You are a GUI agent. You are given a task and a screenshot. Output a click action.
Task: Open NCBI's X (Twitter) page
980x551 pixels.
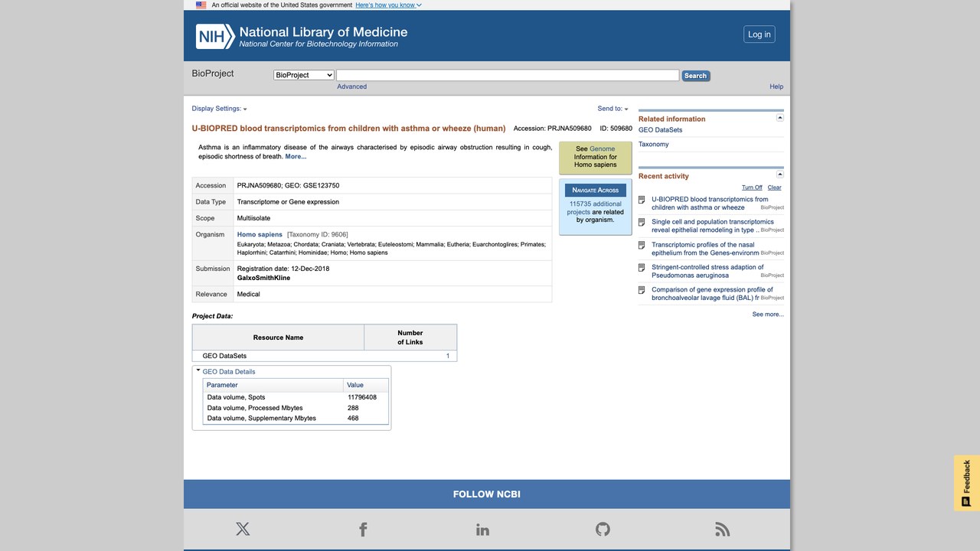243,529
